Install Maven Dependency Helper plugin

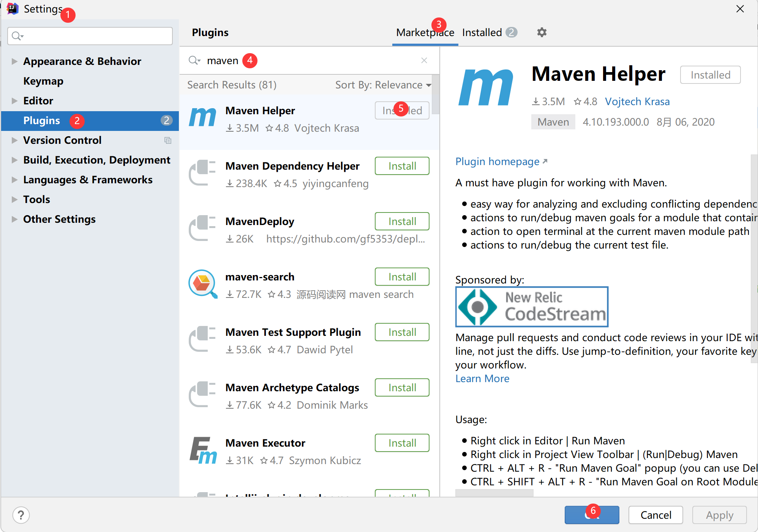(x=402, y=166)
